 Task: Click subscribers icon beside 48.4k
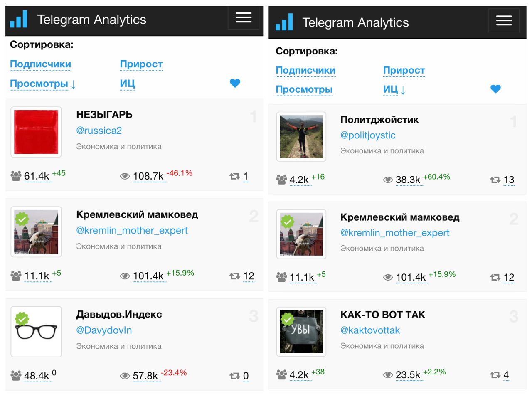pos(16,375)
